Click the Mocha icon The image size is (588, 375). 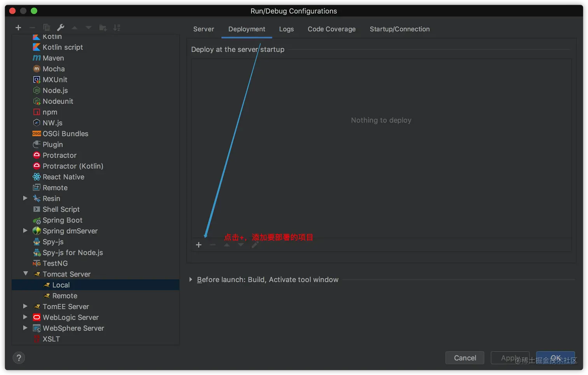point(37,69)
